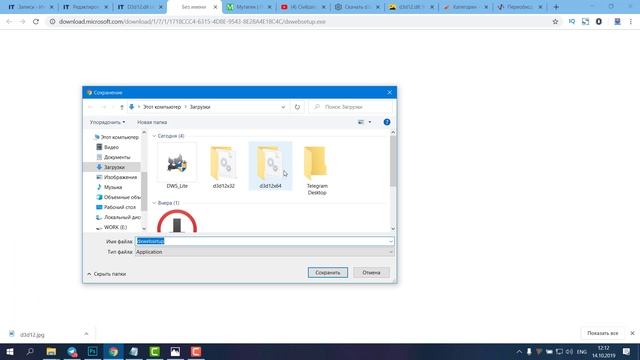
Task: Select Объемные объекты in navigation pane
Action: point(118,197)
